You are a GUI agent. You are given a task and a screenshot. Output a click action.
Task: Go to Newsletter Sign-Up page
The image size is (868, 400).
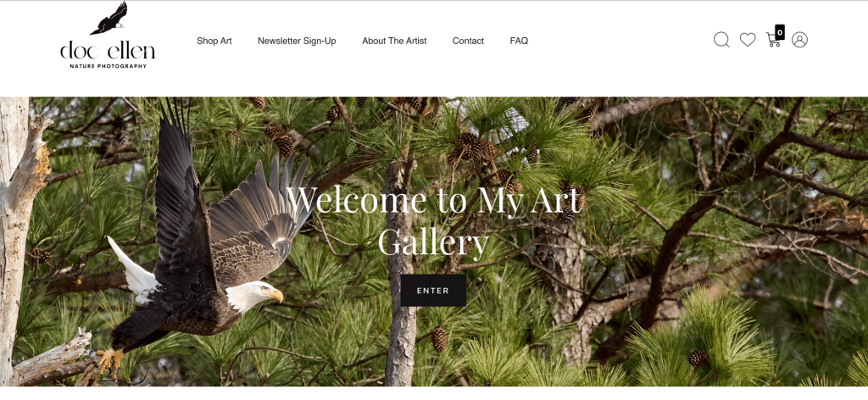click(x=297, y=41)
